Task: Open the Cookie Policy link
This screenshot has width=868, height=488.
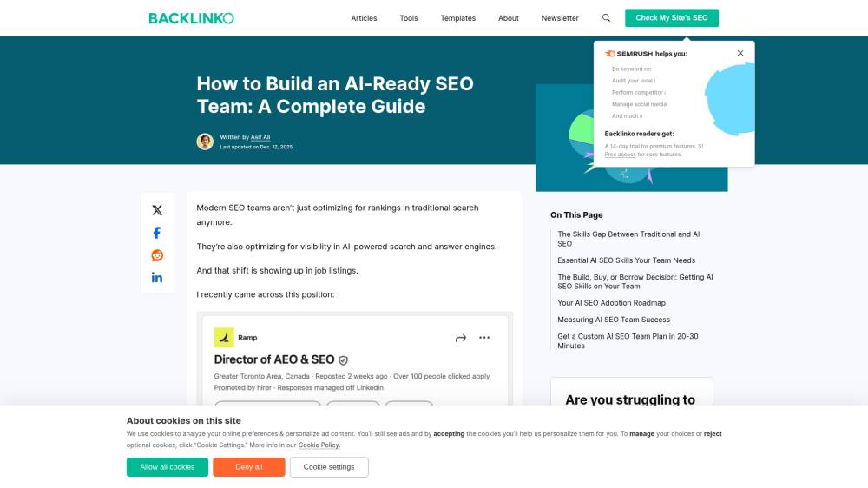Action: pyautogui.click(x=319, y=445)
